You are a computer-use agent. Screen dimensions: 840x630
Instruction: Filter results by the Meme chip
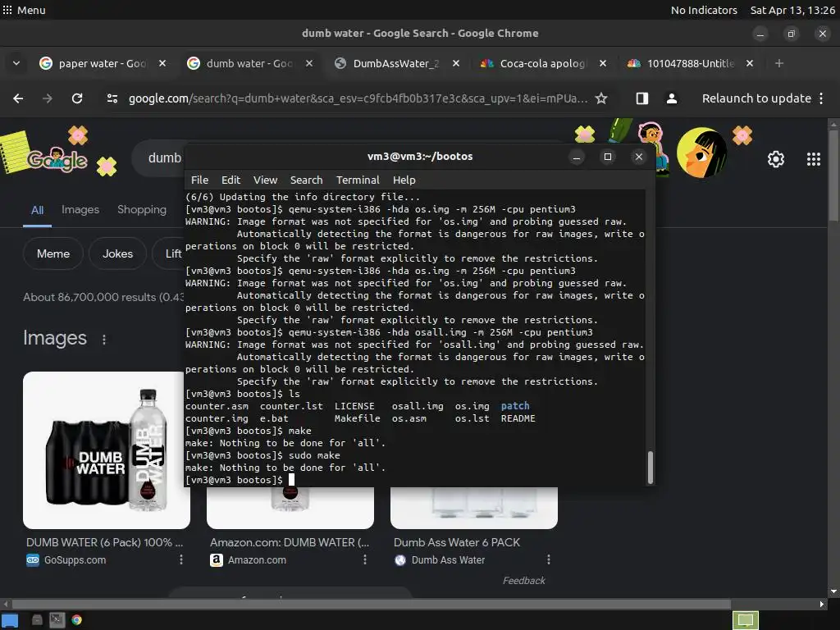click(53, 254)
